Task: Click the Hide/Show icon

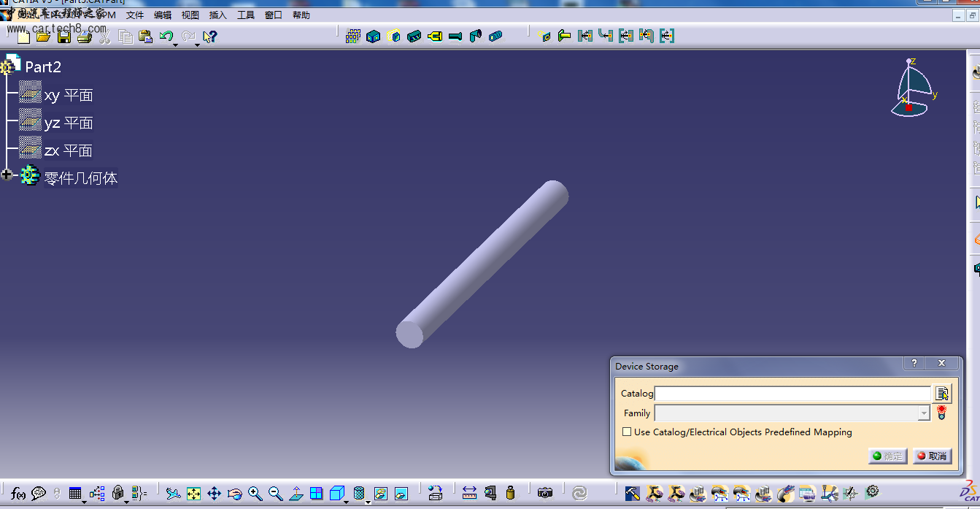Action: pos(380,494)
